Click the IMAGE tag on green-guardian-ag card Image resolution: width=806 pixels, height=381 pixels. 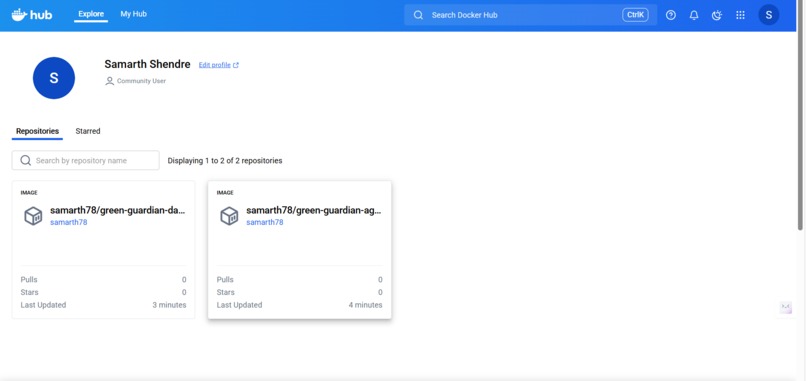(x=225, y=193)
